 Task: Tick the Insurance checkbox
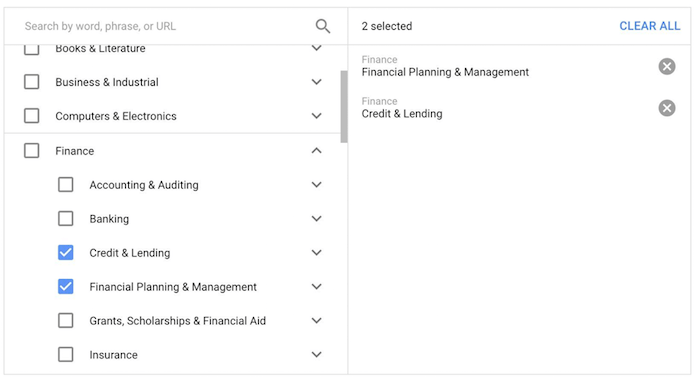point(66,355)
